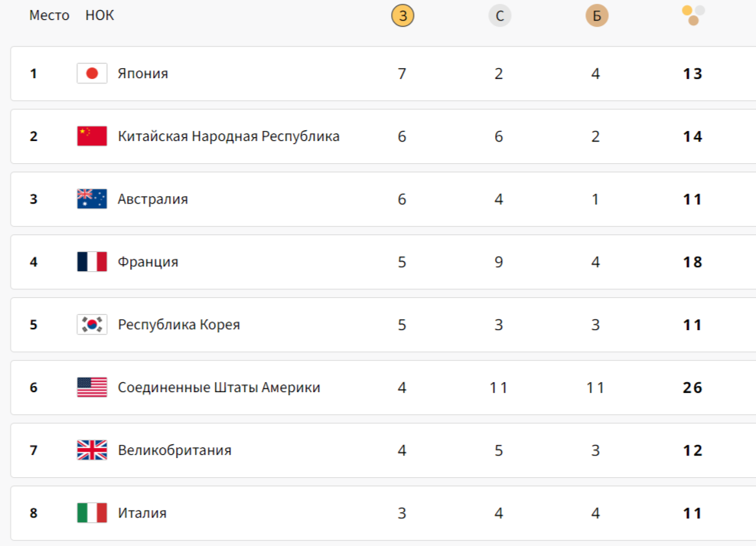
Task: Click the Japan flag icon
Action: coord(92,74)
